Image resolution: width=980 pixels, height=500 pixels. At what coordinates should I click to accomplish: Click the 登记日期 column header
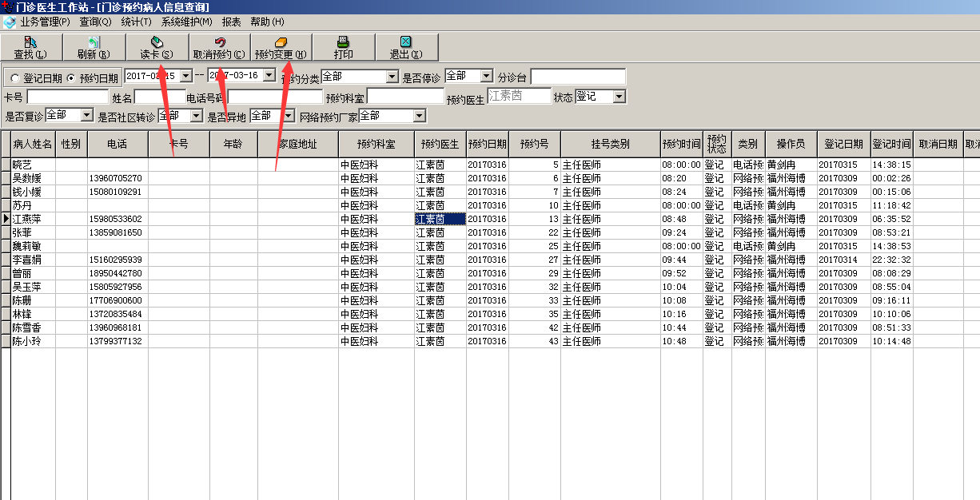click(843, 144)
